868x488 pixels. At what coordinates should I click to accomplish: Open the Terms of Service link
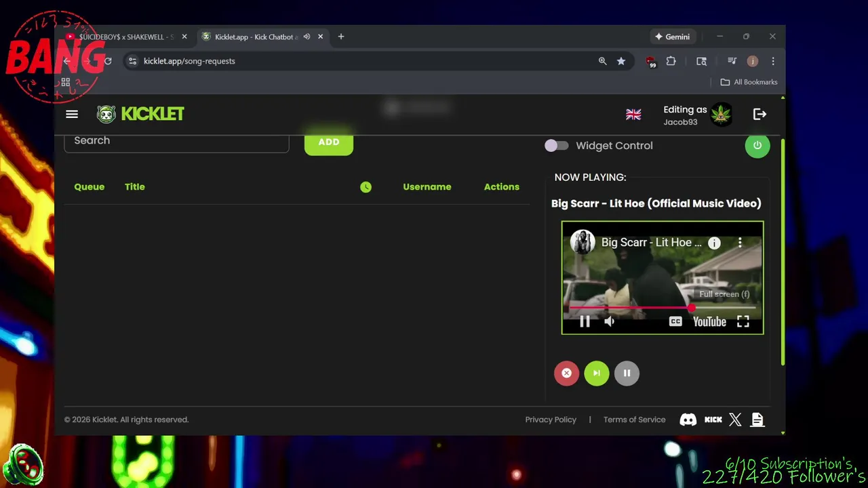[635, 420]
